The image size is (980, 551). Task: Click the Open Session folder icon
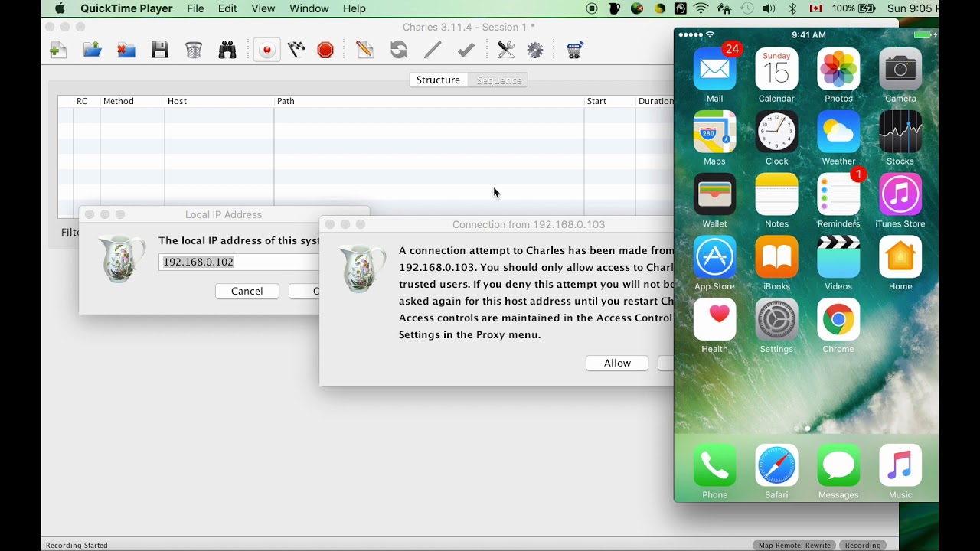pyautogui.click(x=92, y=51)
